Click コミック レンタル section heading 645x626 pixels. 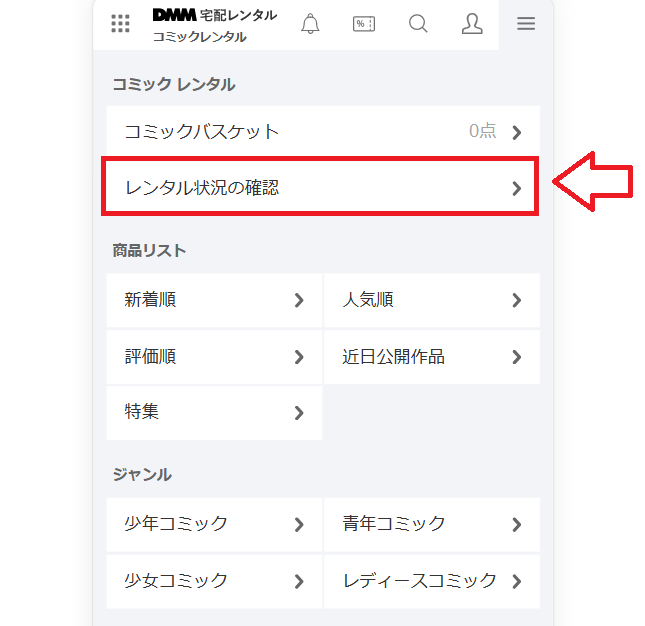pyautogui.click(x=174, y=84)
